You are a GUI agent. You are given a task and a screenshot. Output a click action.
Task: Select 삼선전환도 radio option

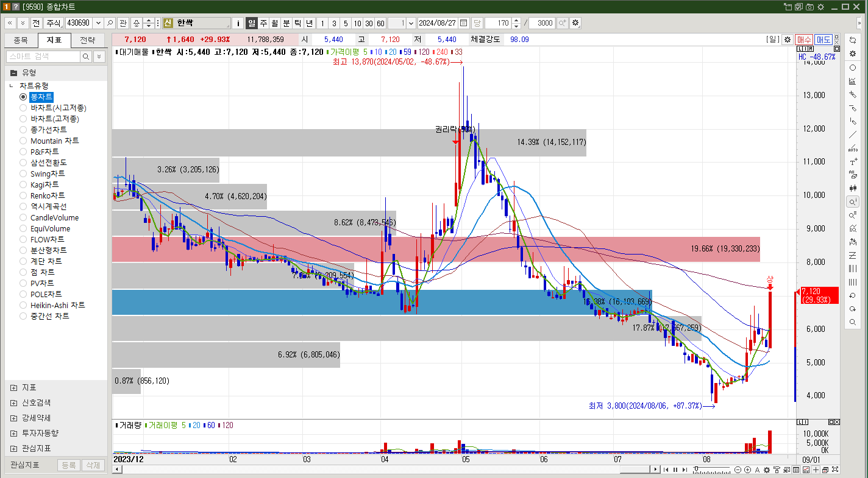23,163
